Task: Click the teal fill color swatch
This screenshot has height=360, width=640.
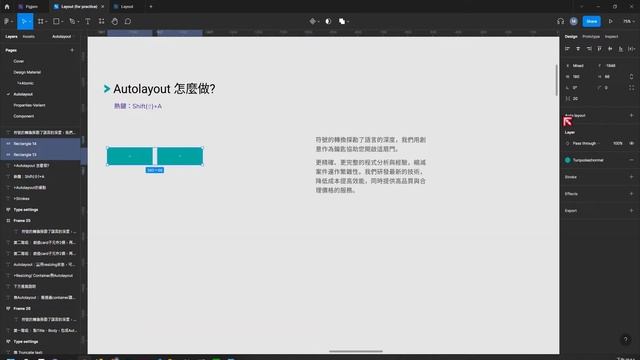Action: (x=567, y=160)
